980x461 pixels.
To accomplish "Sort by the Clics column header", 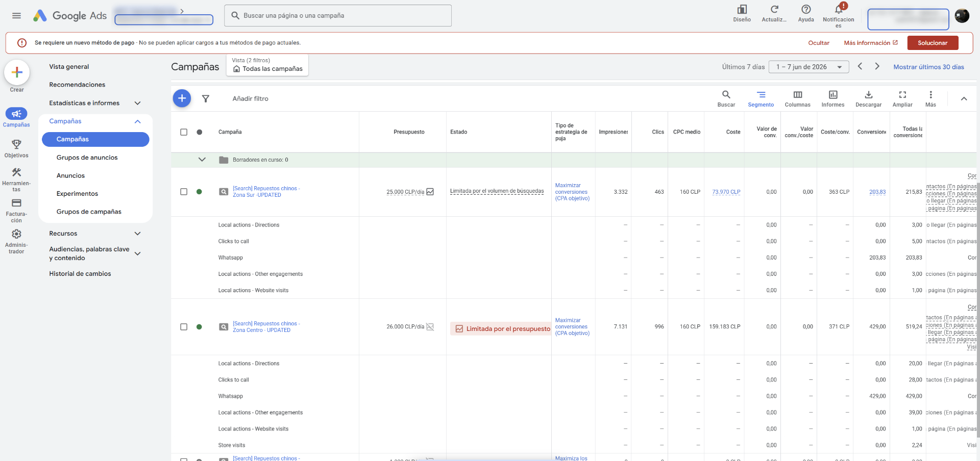I will (x=658, y=132).
